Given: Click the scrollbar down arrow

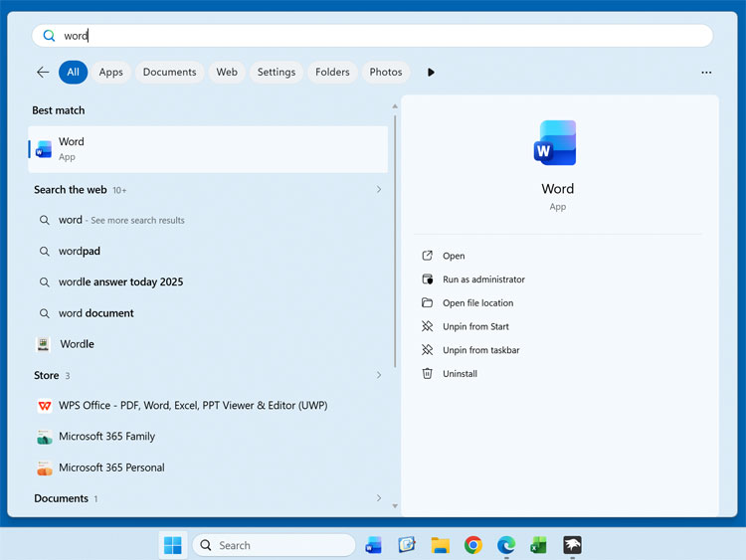Looking at the screenshot, I should click(395, 506).
